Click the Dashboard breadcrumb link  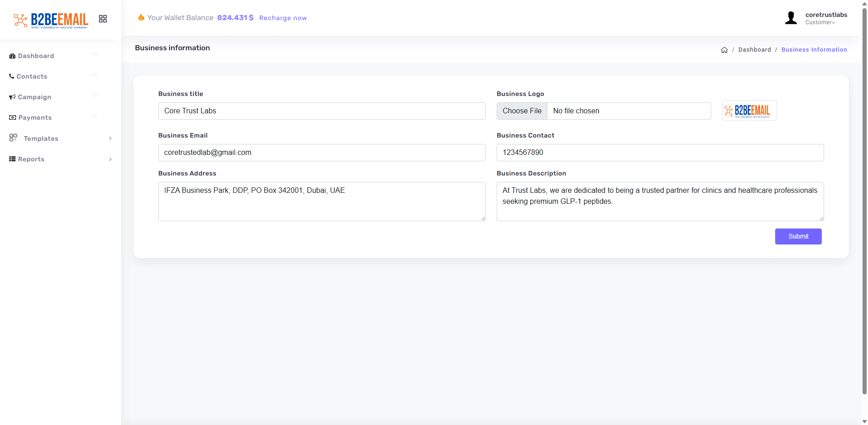pos(754,50)
